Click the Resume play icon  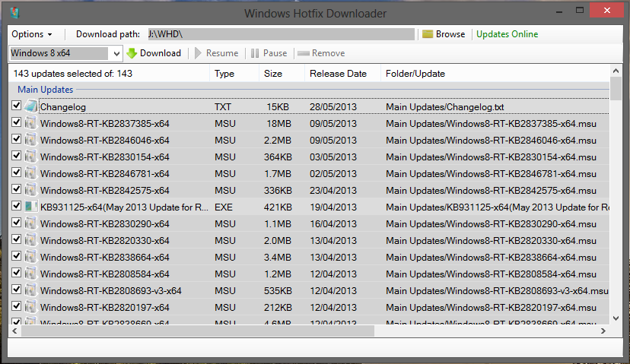tap(199, 53)
